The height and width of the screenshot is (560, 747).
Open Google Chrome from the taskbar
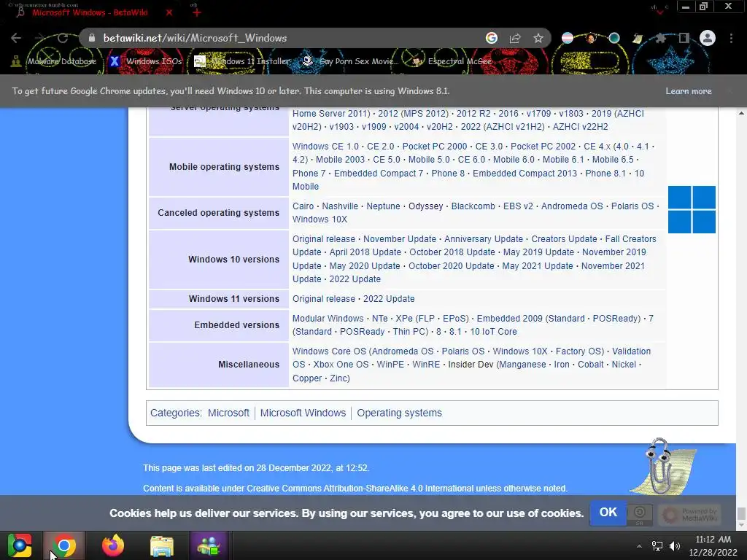(64, 545)
